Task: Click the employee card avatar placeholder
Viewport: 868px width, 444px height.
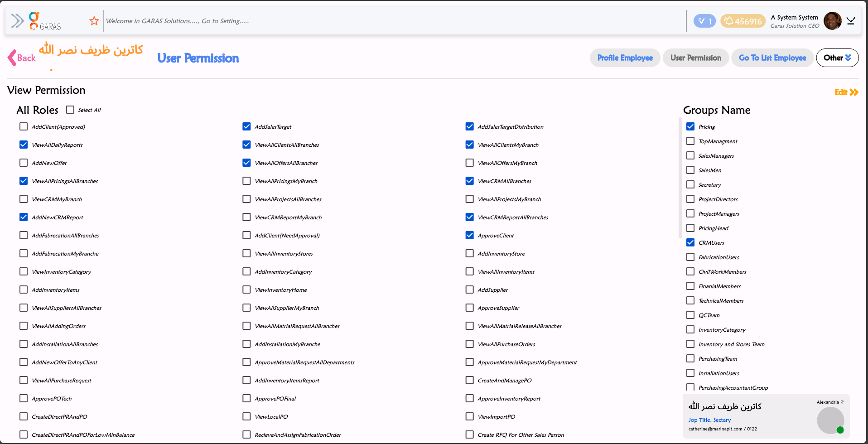Action: point(830,420)
